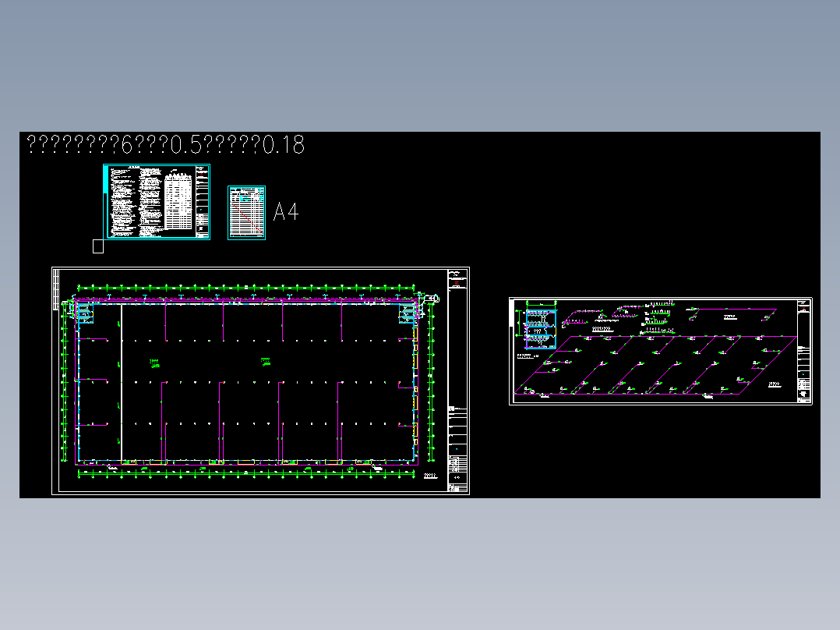The width and height of the screenshot is (840, 630).
Task: Click the small white square below notes sheet
Action: pos(98,246)
